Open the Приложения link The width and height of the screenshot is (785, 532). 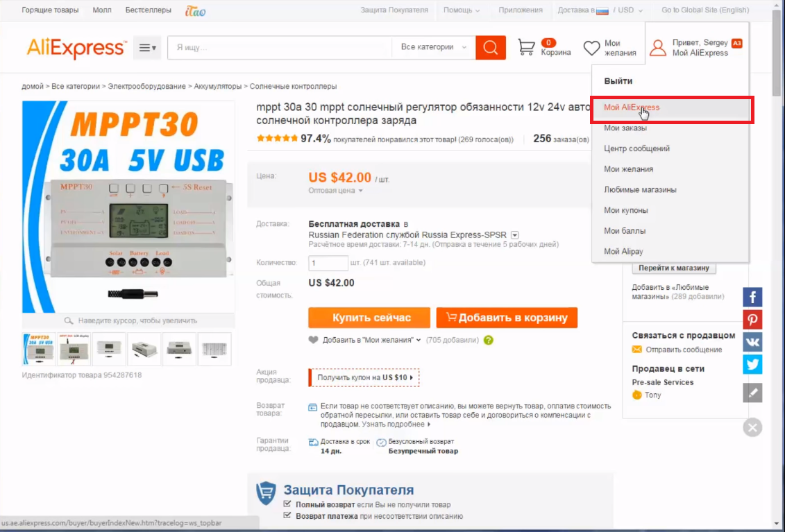[520, 10]
